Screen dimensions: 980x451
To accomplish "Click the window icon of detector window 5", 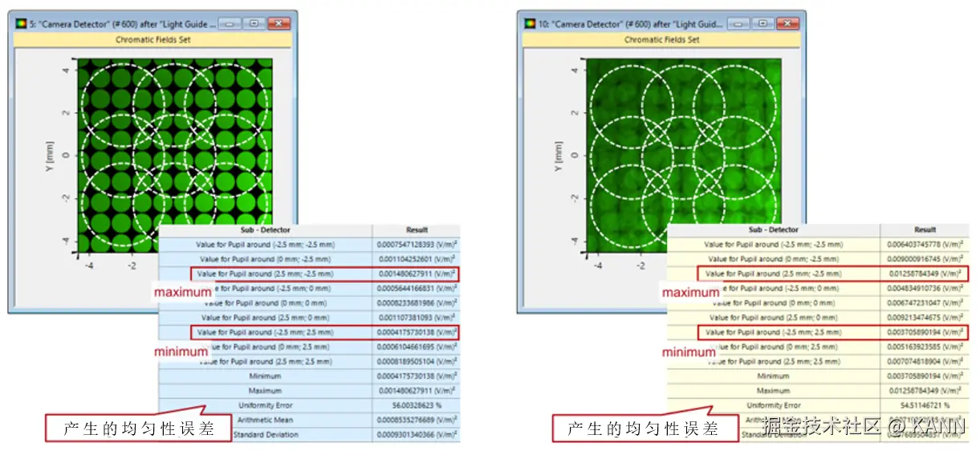I will [x=21, y=24].
